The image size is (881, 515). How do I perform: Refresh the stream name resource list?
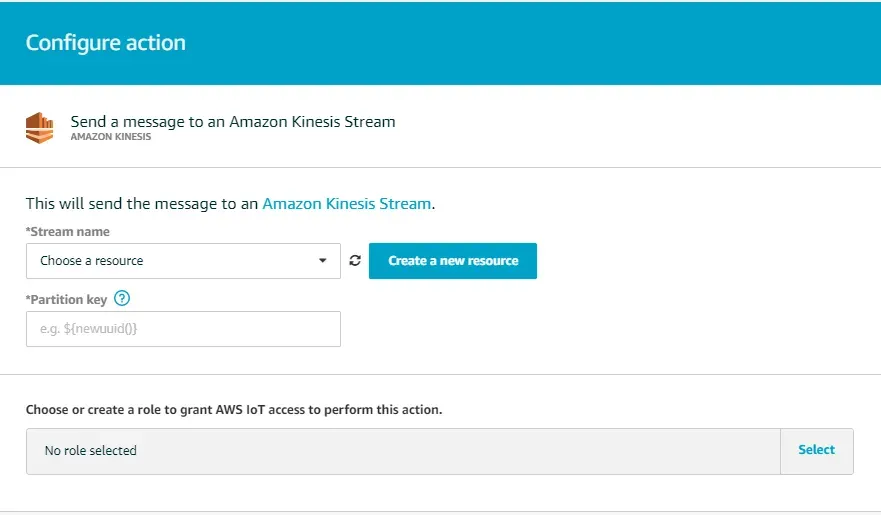(x=355, y=261)
